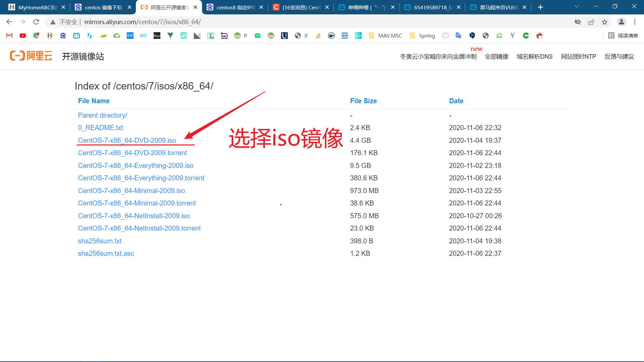Click the date 2020-10-27 00:26

(x=475, y=216)
